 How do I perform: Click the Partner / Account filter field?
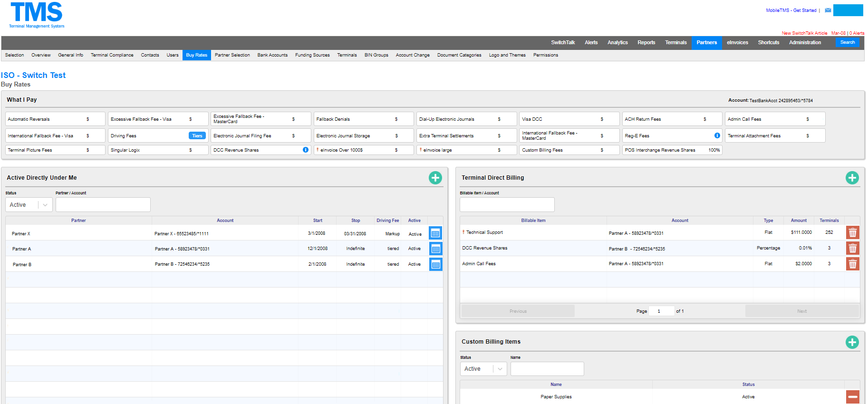coord(103,205)
